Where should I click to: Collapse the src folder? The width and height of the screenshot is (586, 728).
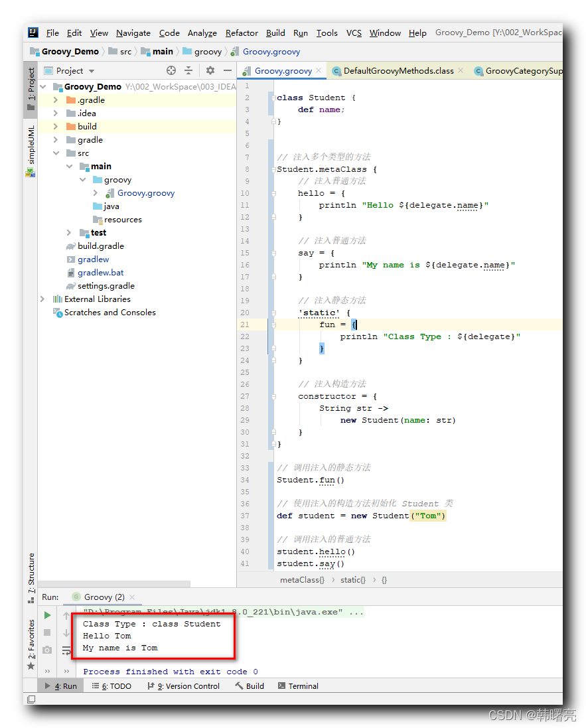[x=56, y=153]
